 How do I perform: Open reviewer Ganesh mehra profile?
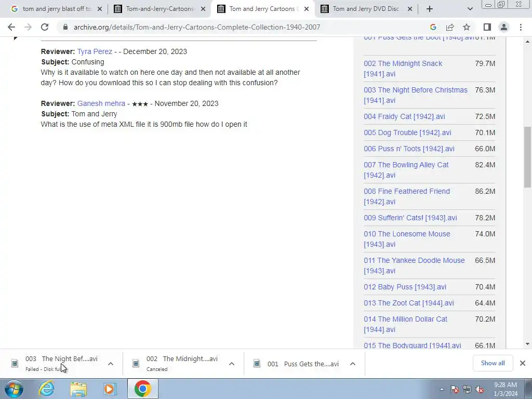tap(101, 103)
